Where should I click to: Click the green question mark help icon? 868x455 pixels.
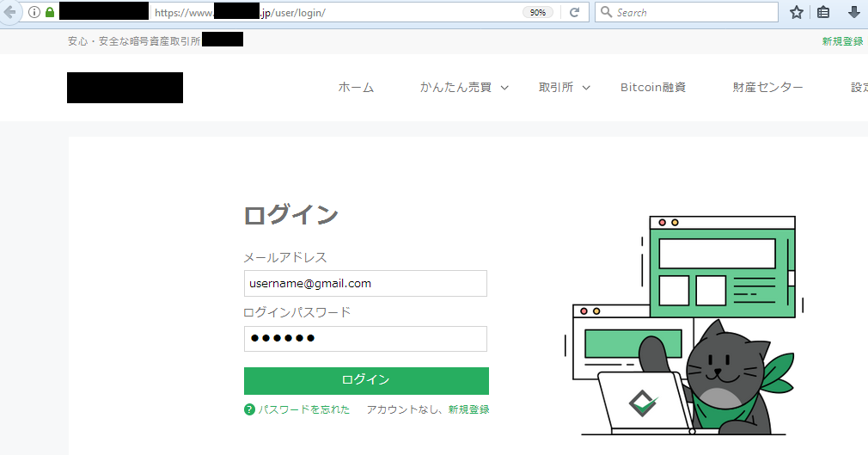pos(249,410)
